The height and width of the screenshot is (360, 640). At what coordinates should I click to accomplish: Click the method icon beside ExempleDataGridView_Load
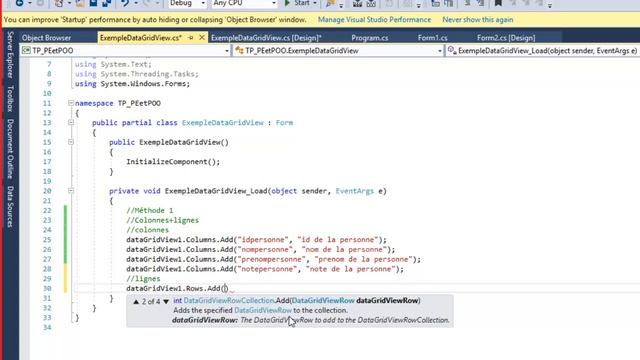(x=452, y=50)
